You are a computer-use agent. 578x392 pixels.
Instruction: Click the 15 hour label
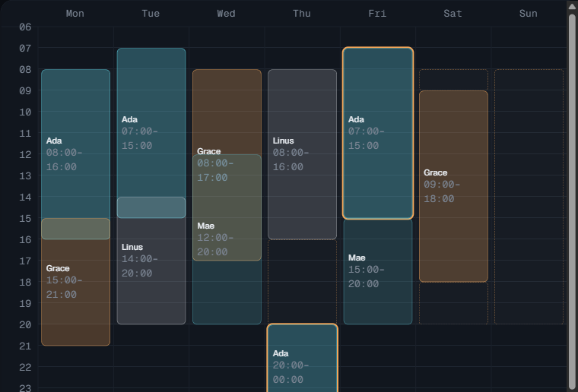click(x=25, y=219)
